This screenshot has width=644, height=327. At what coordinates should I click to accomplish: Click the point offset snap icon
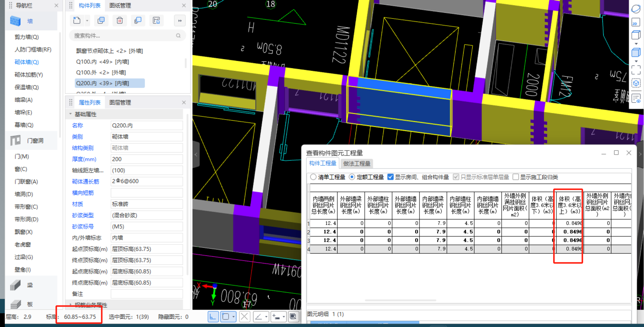[x=276, y=317]
